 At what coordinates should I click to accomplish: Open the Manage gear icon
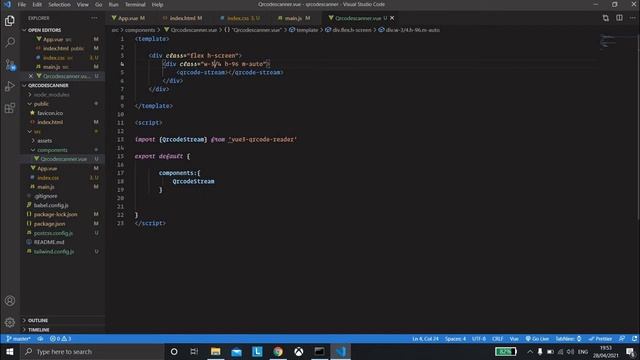coord(10,322)
